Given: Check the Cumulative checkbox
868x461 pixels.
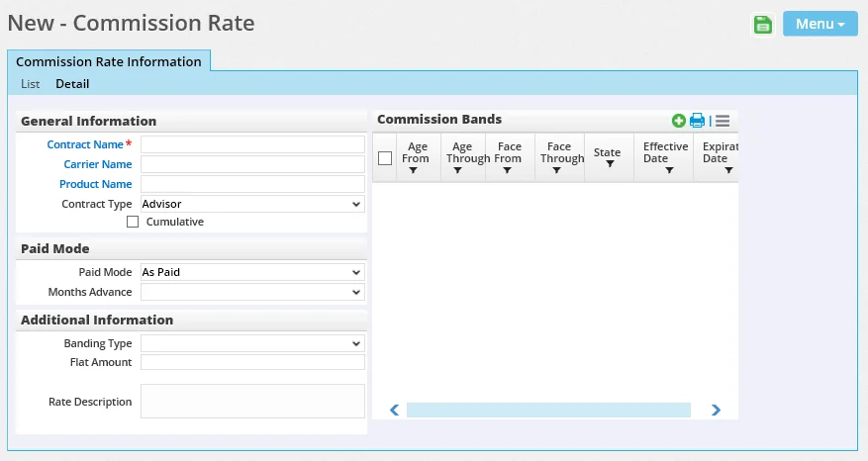Looking at the screenshot, I should (x=133, y=222).
